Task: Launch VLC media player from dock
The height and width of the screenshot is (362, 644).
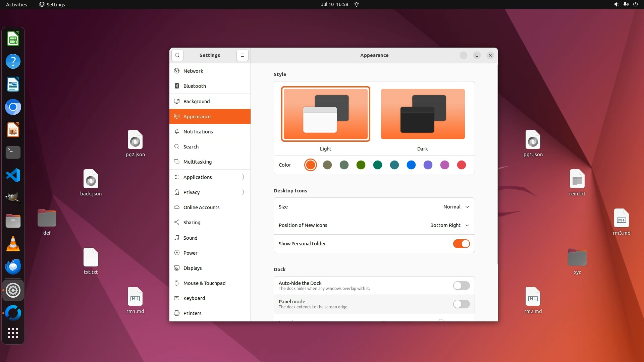Action: [13, 244]
